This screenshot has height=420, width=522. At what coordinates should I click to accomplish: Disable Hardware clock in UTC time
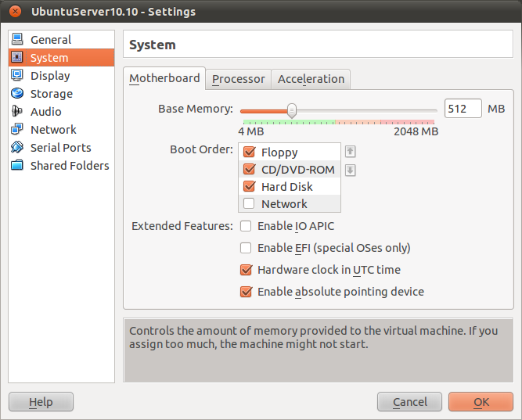coord(246,270)
